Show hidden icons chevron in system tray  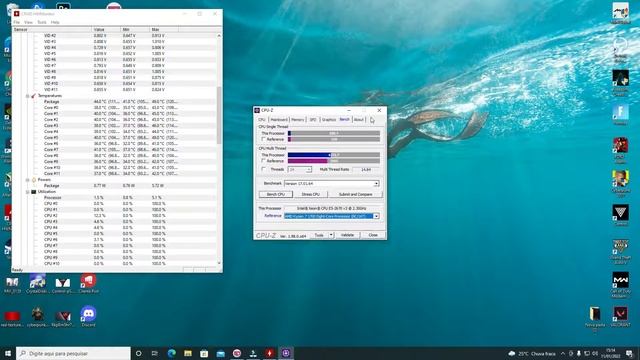[x=563, y=353]
